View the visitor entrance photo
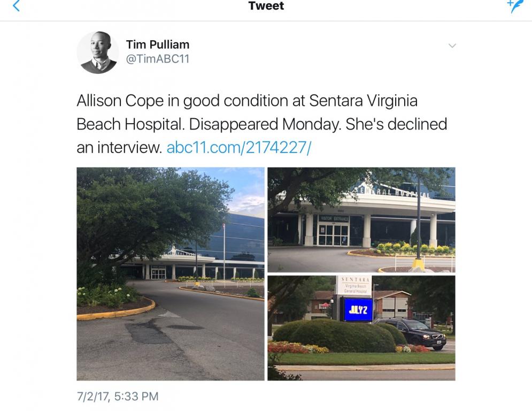The image size is (532, 411). [361, 220]
